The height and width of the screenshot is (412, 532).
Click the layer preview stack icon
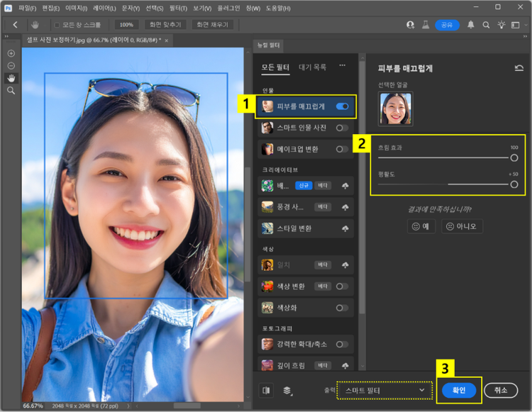click(x=287, y=391)
